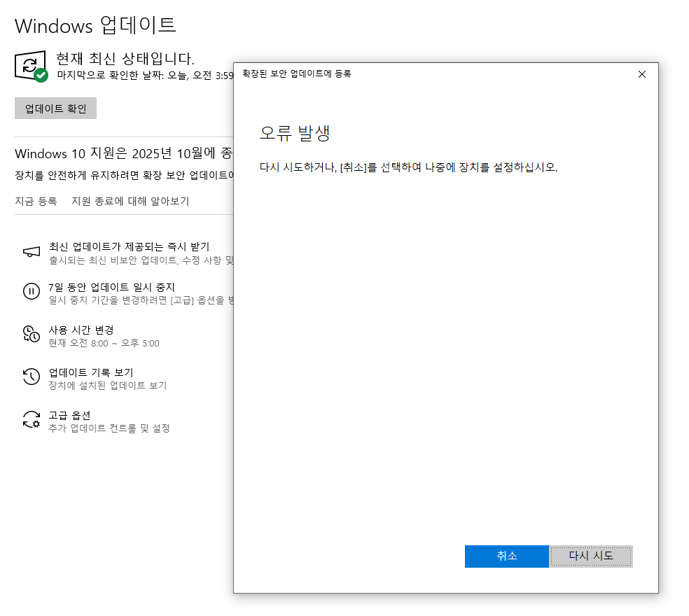Open 사용 시간 변경 setting
The image size is (689, 616).
(81, 330)
